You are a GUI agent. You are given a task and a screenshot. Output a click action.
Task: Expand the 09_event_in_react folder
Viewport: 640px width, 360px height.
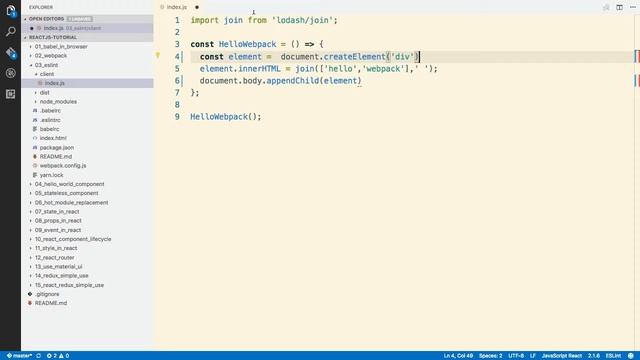point(58,230)
